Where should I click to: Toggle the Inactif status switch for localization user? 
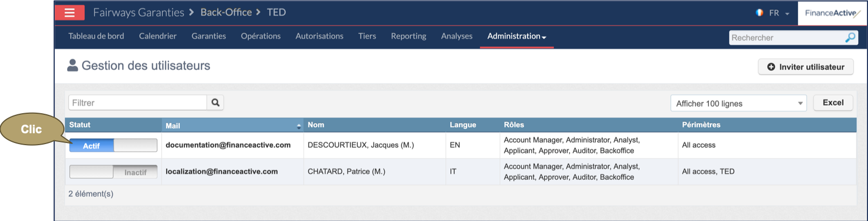113,172
